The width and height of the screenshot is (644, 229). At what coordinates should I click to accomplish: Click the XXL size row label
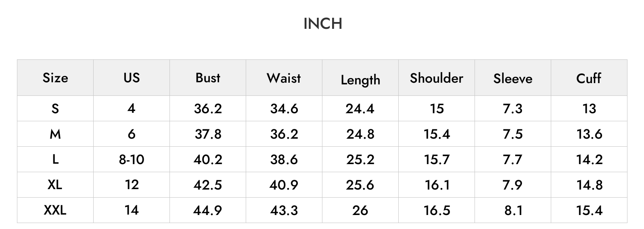click(x=55, y=210)
